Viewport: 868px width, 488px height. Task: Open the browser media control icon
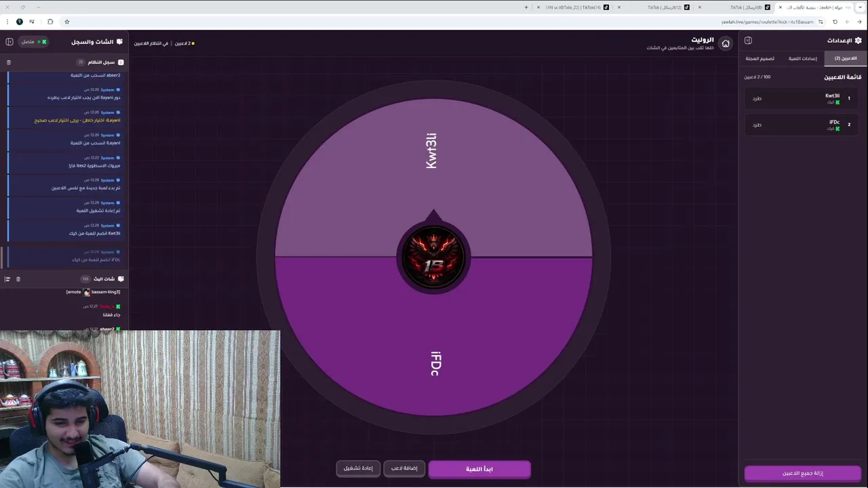[x=32, y=22]
